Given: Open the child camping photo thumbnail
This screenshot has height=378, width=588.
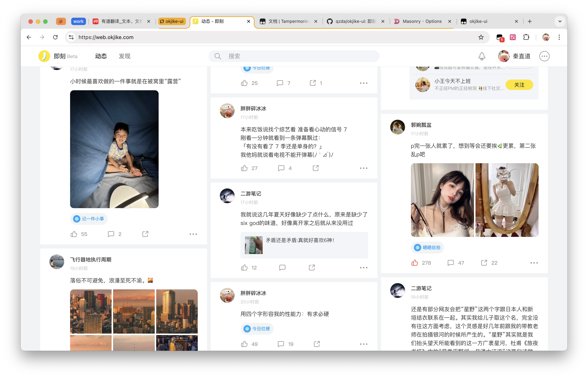Looking at the screenshot, I should pos(114,149).
